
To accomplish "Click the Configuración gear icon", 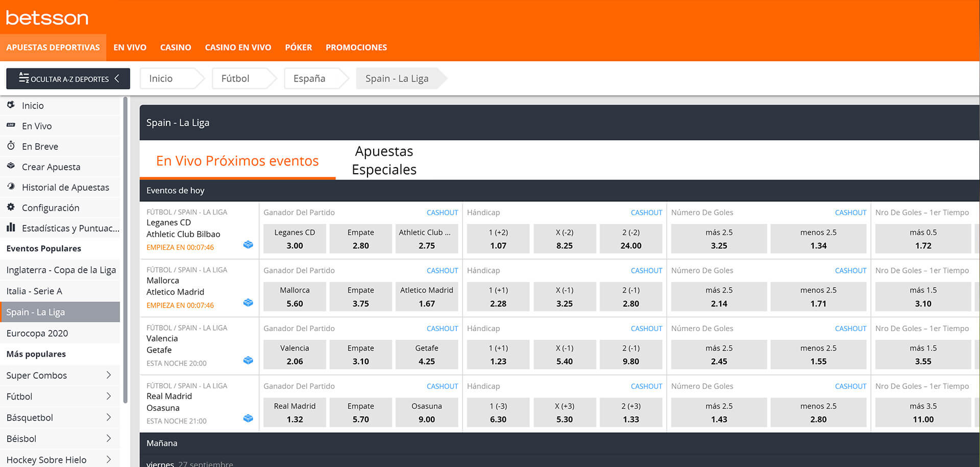I will point(11,207).
